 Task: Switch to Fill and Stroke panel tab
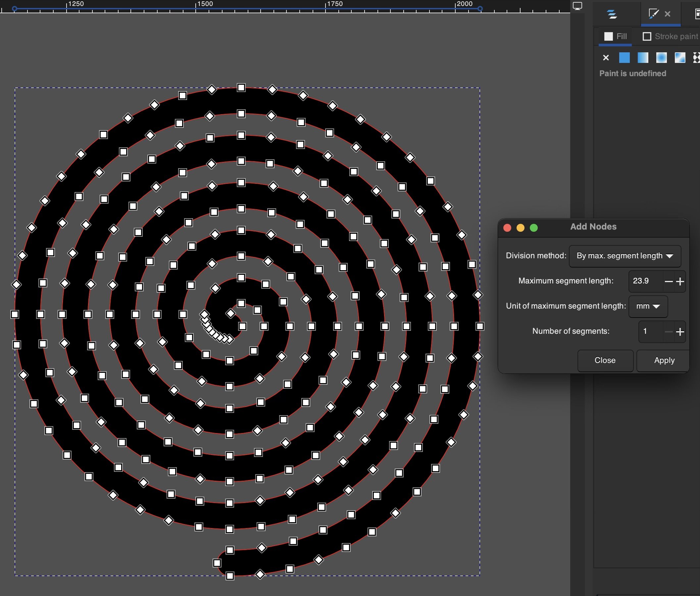pyautogui.click(x=653, y=14)
